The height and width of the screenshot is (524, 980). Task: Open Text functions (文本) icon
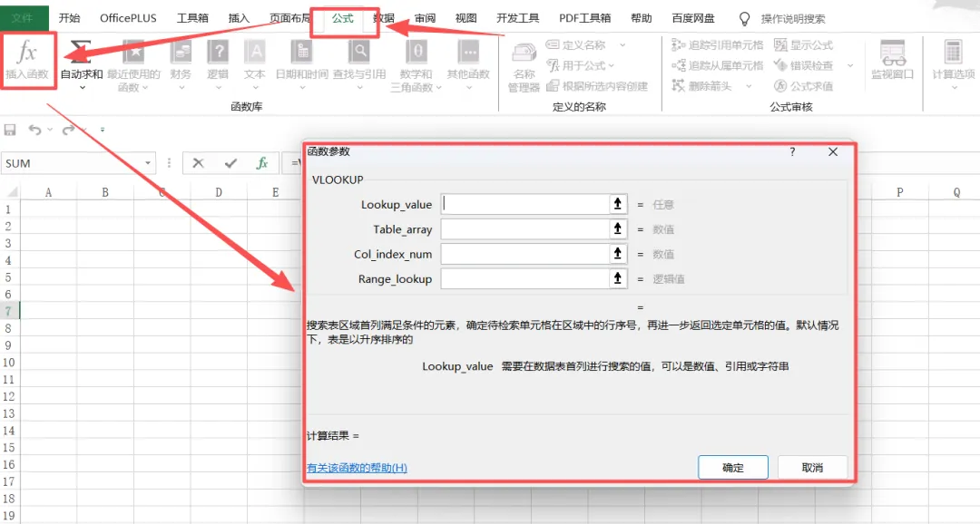pyautogui.click(x=255, y=53)
